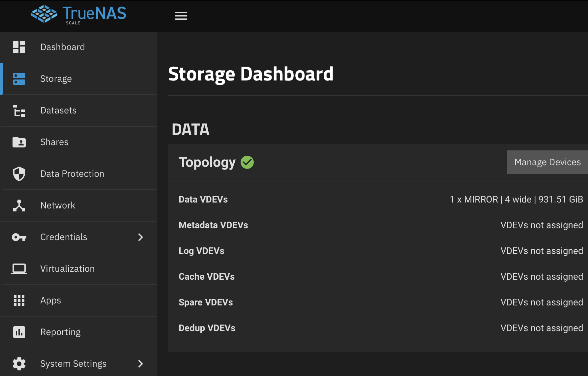Click the green Topology status checkmark
The image size is (588, 376).
(247, 162)
